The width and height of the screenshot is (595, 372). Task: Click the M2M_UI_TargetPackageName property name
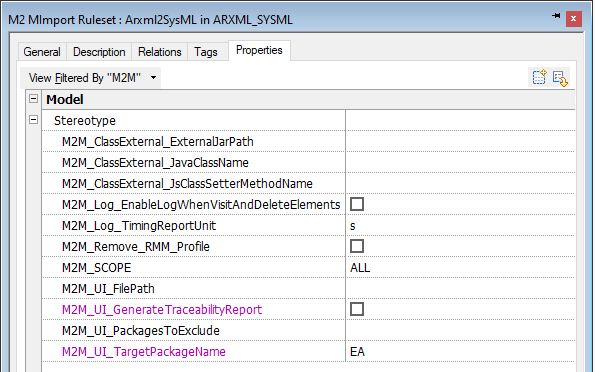[x=144, y=352]
